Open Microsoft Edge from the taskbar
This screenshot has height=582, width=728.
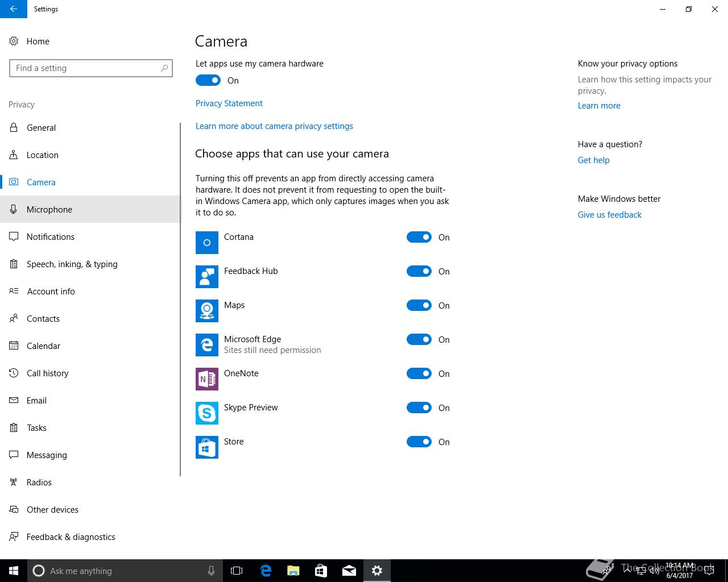pyautogui.click(x=266, y=571)
